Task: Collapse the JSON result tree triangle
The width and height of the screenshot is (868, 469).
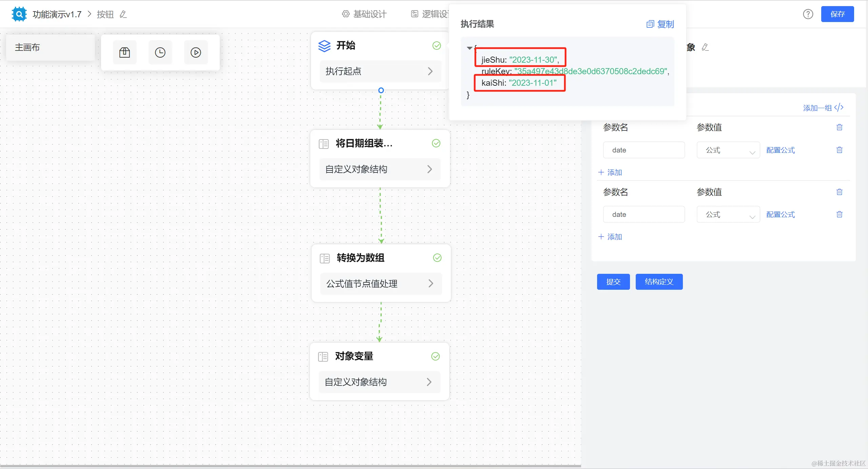Action: 469,48
